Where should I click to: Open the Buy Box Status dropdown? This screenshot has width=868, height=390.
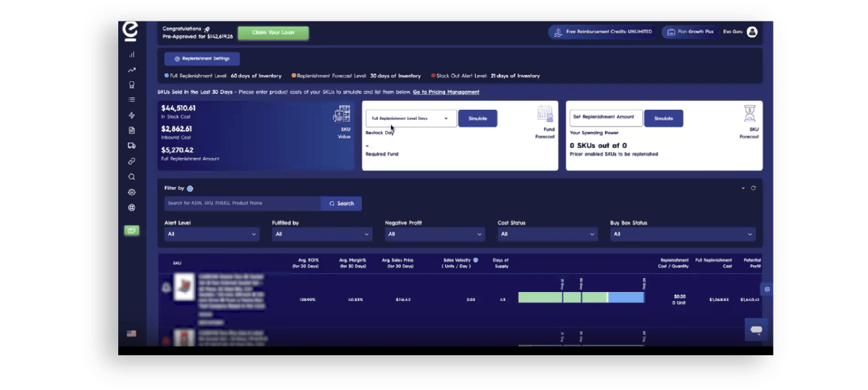coord(683,234)
